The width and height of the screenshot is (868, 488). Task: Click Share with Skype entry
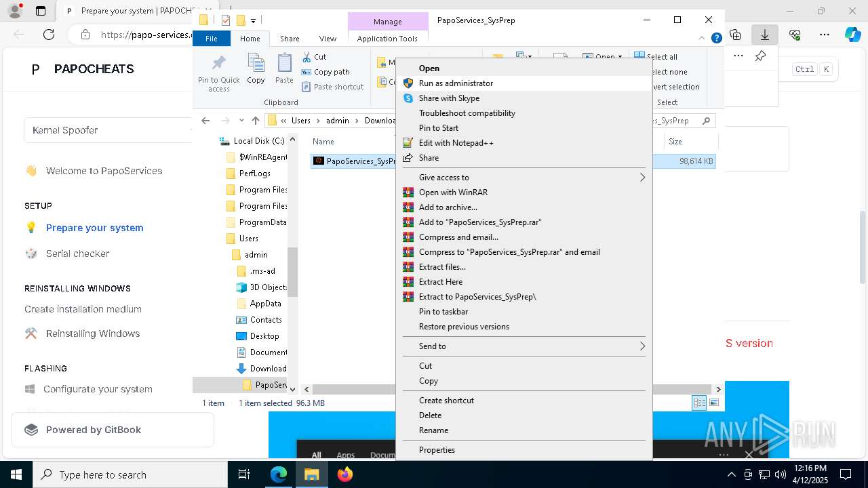[x=524, y=98]
